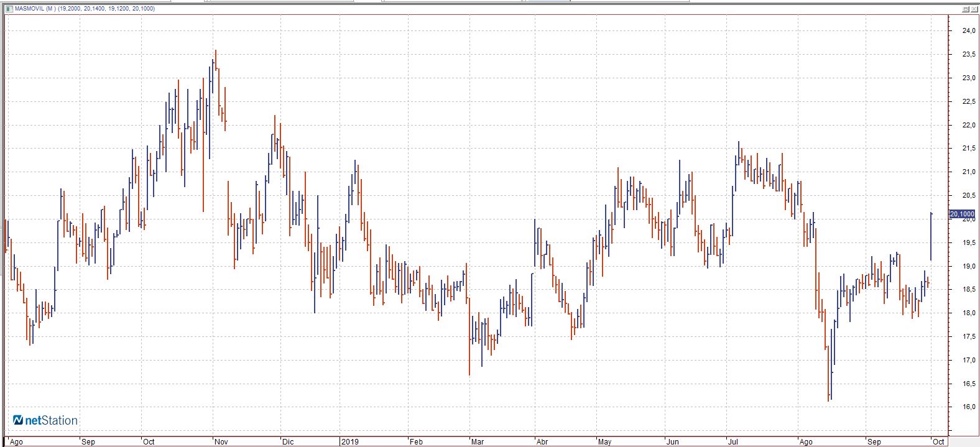Click the 16,0 price axis label
980x447 pixels.
[x=969, y=407]
